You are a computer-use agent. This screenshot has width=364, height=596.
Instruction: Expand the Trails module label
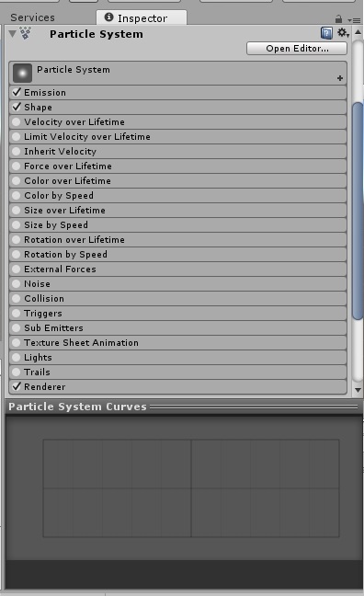coord(37,372)
